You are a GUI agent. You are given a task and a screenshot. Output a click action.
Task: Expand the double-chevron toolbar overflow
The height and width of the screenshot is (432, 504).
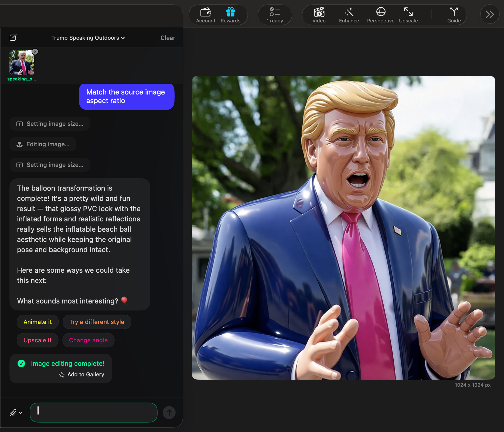pyautogui.click(x=489, y=14)
